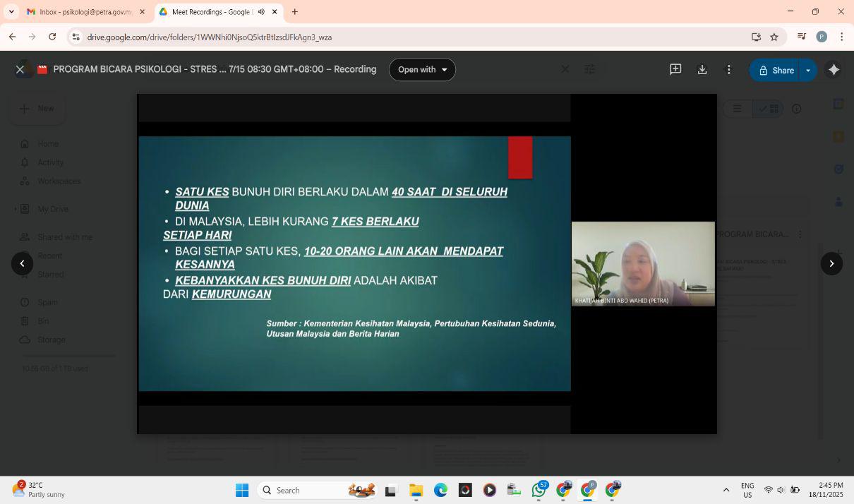
Task: Open WhatsApp from the taskbar
Action: 539,490
